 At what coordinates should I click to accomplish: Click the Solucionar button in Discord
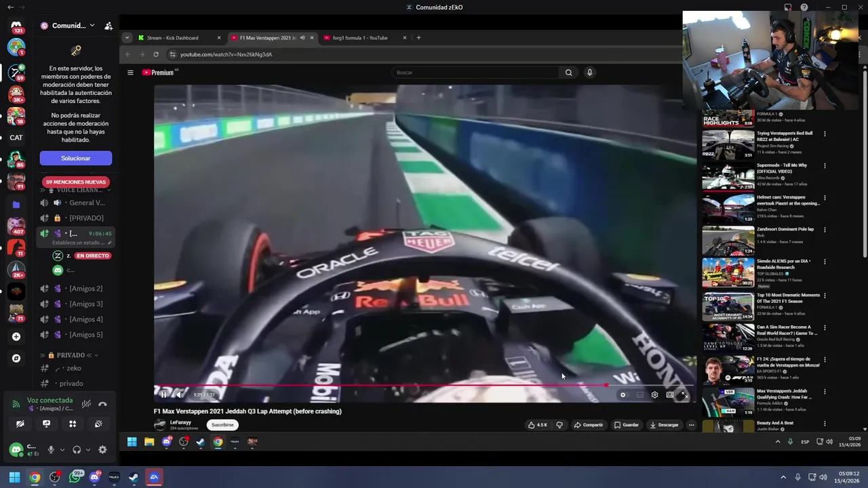pos(76,158)
